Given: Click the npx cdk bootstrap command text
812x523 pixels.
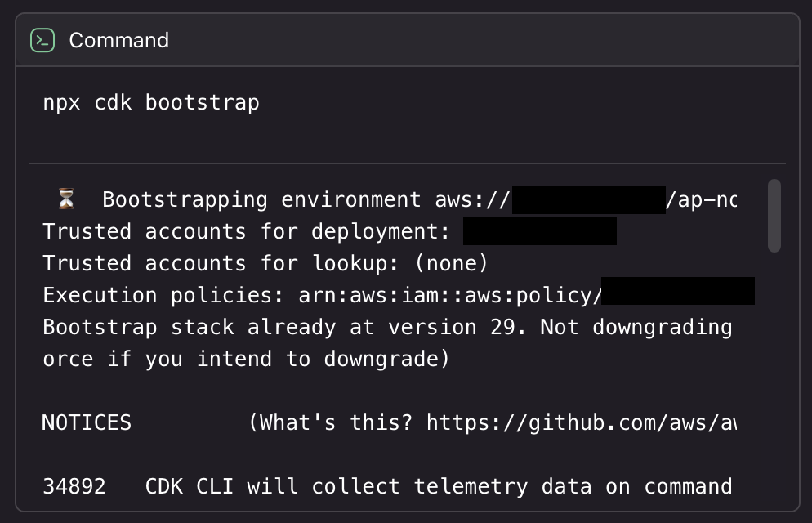Looking at the screenshot, I should pos(151,103).
